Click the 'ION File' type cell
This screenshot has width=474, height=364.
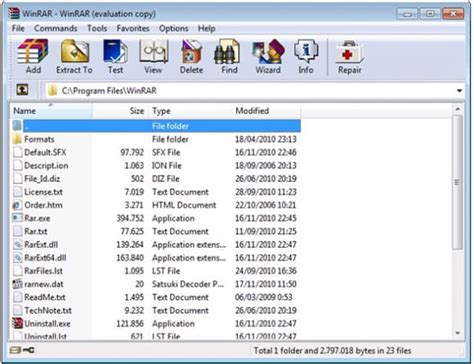(167, 165)
